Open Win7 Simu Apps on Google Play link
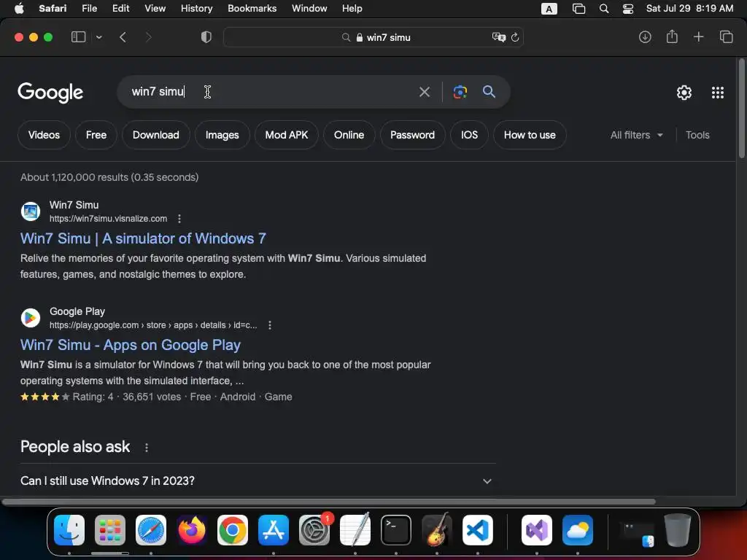Viewport: 747px width, 560px height. tap(130, 345)
